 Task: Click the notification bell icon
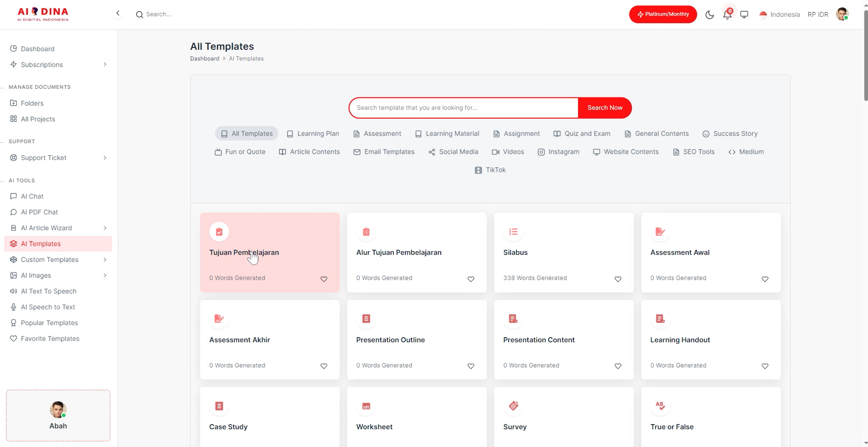pyautogui.click(x=727, y=15)
